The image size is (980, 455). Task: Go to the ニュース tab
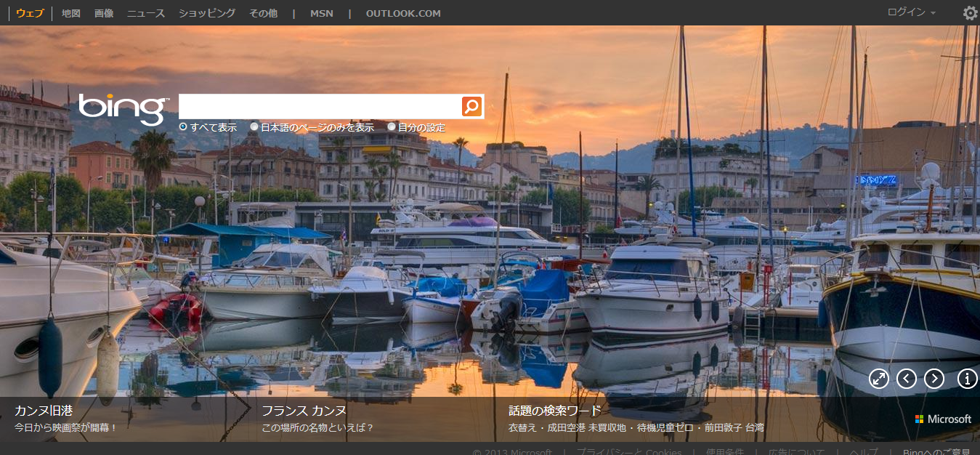coord(146,13)
